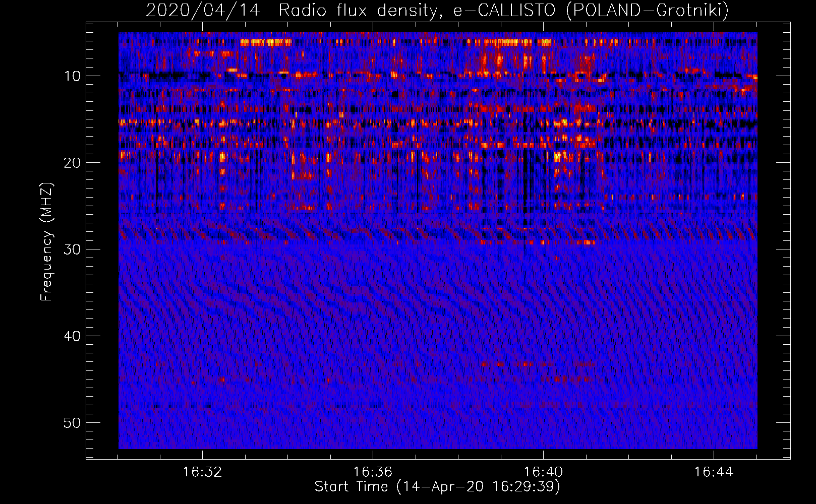The width and height of the screenshot is (816, 504).
Task: Click the 'Start Time (14-Apr-20 16:29:39)' label
Action: [x=437, y=487]
